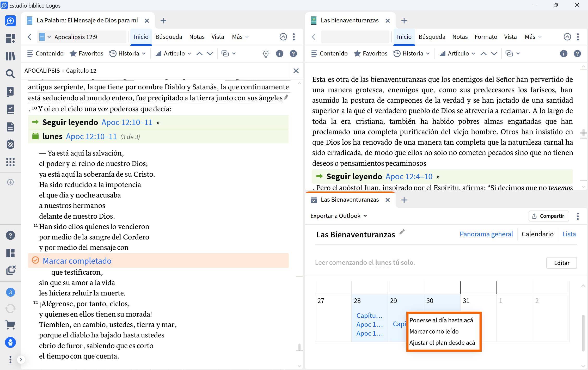588x370 pixels.
Task: Open reading plan panel three-dot menu
Action: 578,216
